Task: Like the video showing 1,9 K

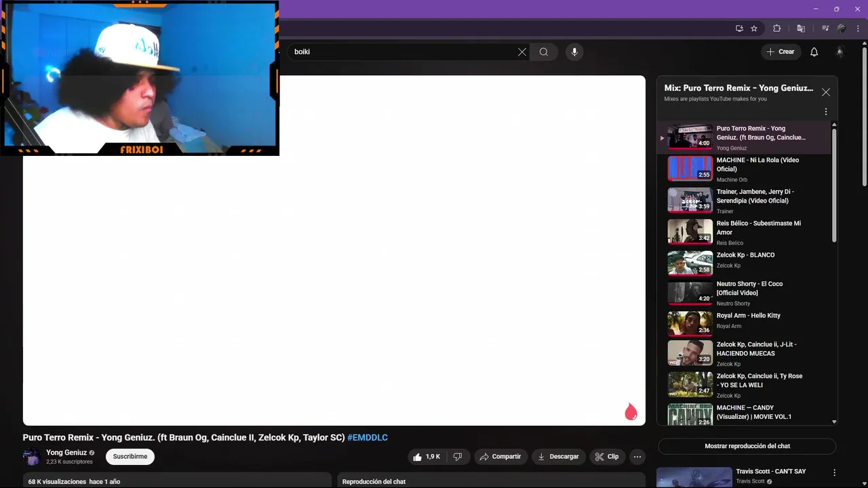Action: click(x=427, y=457)
